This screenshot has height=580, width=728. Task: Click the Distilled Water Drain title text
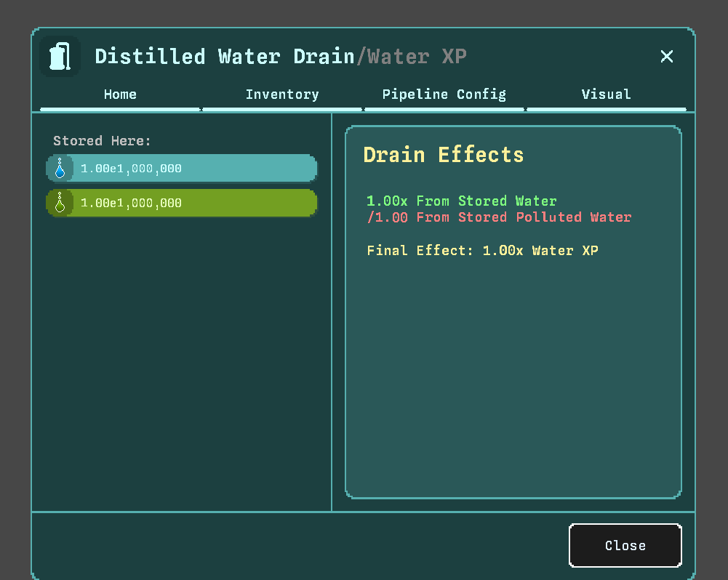click(x=224, y=57)
